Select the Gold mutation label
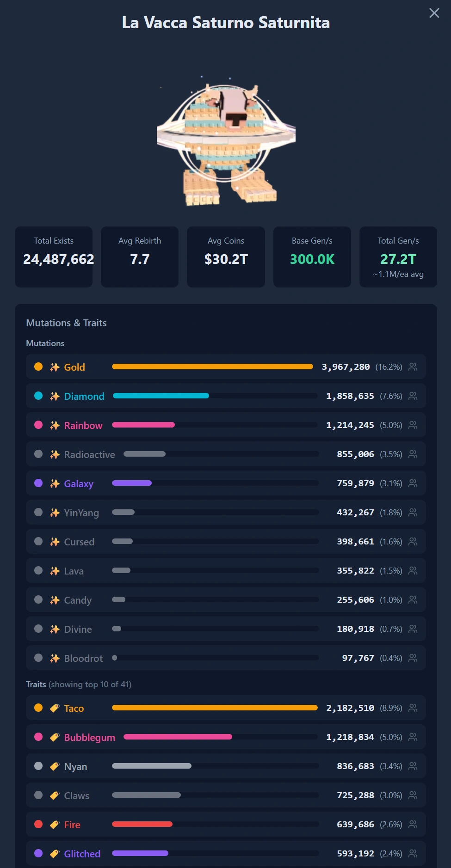Viewport: 451px width, 868px height. pyautogui.click(x=74, y=367)
